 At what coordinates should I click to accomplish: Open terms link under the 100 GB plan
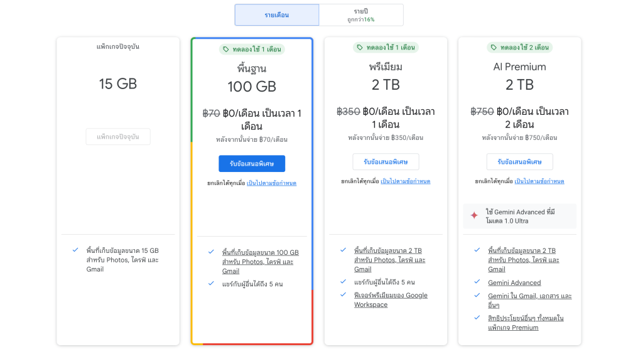271,183
